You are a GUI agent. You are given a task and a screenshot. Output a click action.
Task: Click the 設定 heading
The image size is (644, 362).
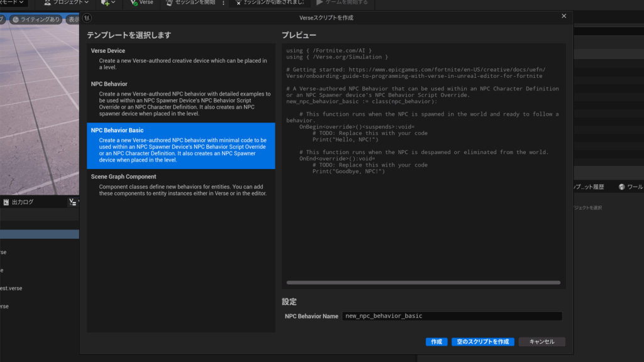click(289, 302)
